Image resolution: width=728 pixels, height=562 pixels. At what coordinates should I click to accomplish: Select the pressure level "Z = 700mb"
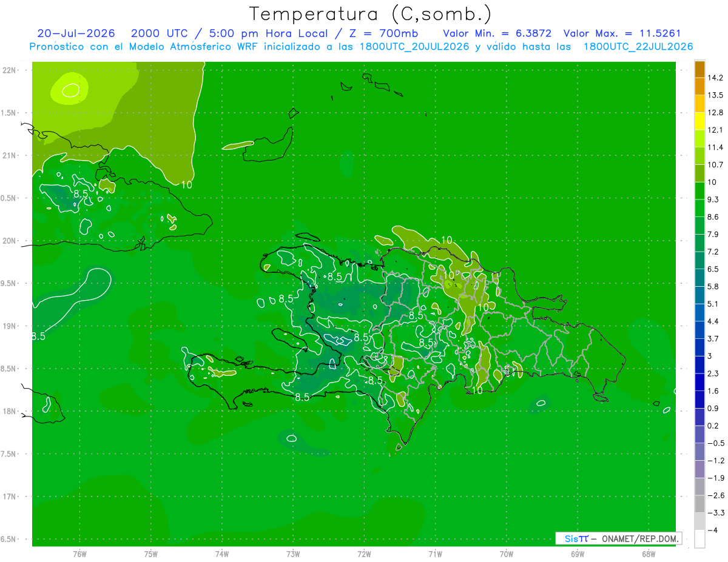(383, 33)
